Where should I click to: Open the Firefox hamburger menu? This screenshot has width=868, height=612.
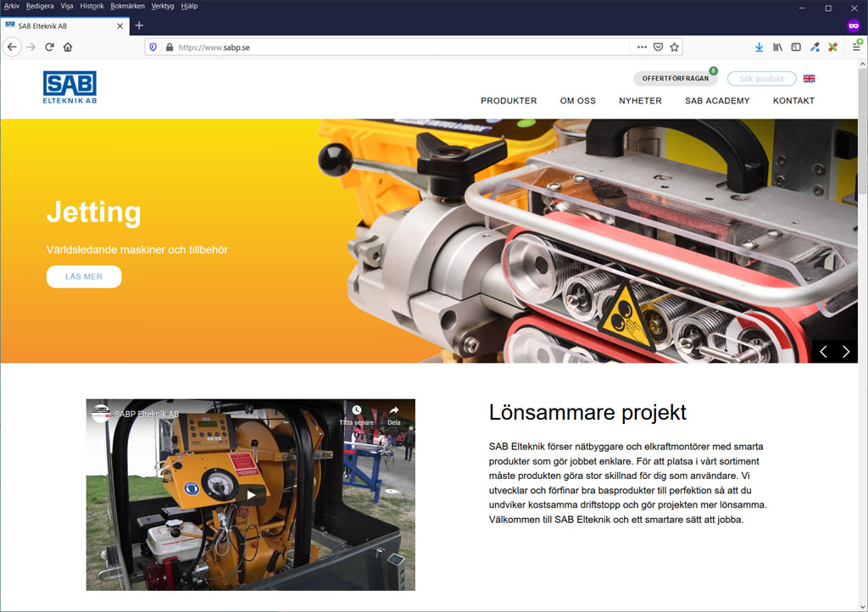pos(856,47)
